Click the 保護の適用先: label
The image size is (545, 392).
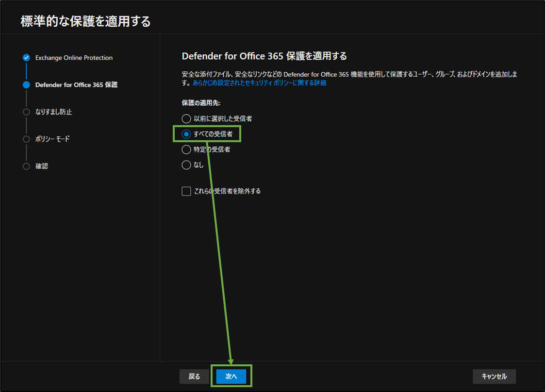click(201, 103)
